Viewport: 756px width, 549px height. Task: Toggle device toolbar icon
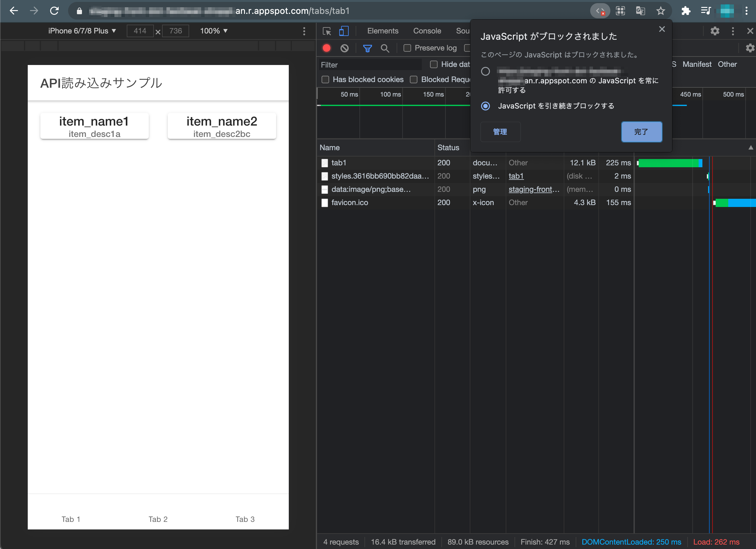pos(344,31)
